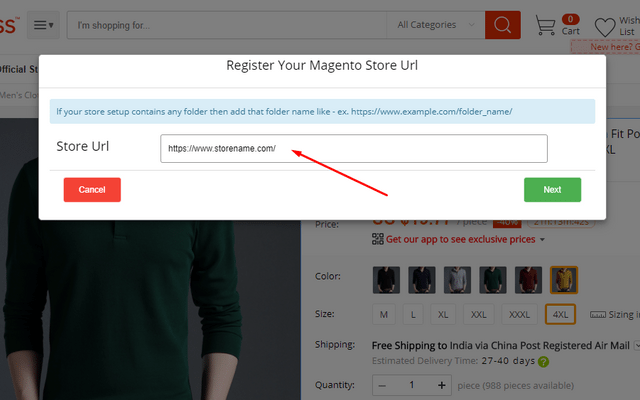Choose size XXL
Viewport: 640px width, 400px height.
pos(478,314)
